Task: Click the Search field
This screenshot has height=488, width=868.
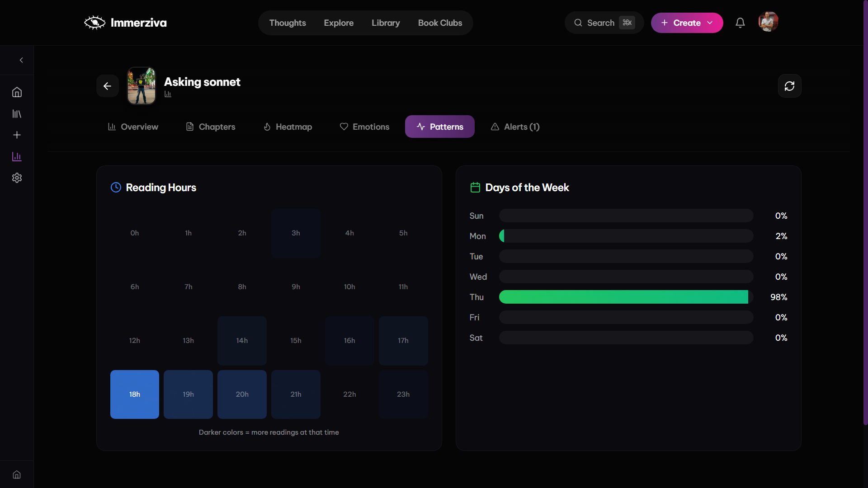Action: [600, 23]
